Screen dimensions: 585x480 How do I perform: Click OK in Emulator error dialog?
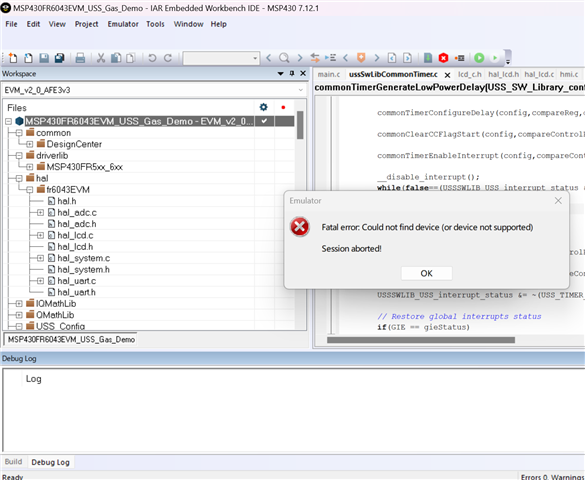pos(426,273)
